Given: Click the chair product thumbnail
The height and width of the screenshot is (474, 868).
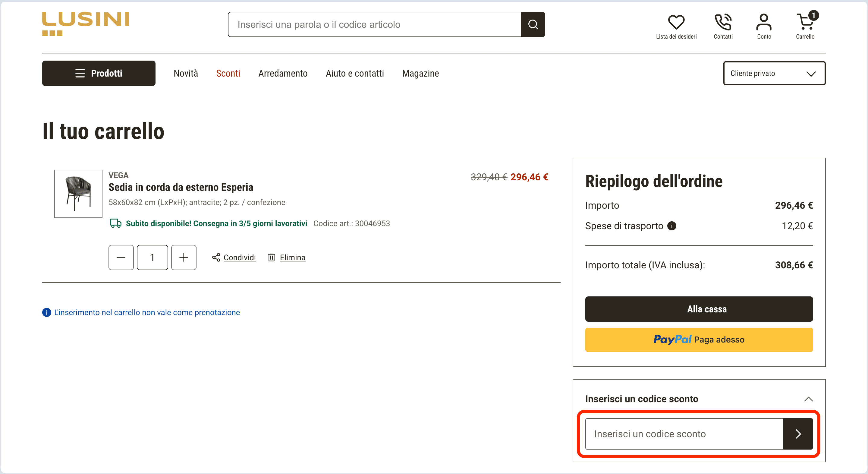Looking at the screenshot, I should 78,194.
